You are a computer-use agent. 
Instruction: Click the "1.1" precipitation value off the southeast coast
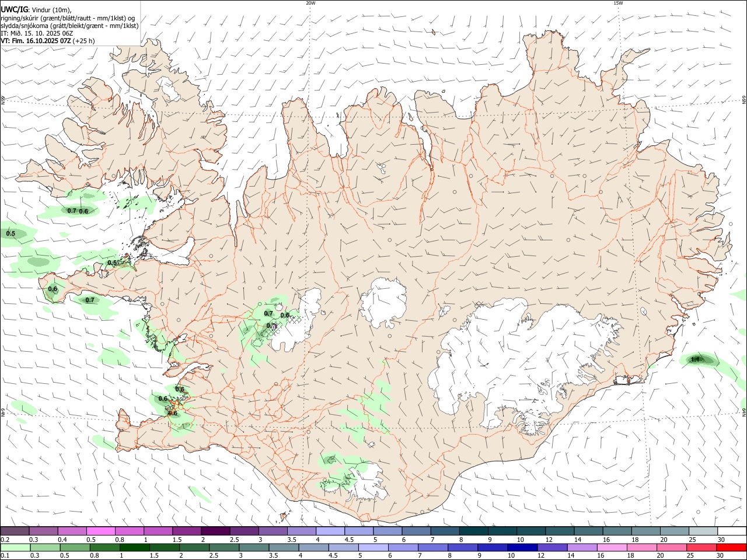695,359
